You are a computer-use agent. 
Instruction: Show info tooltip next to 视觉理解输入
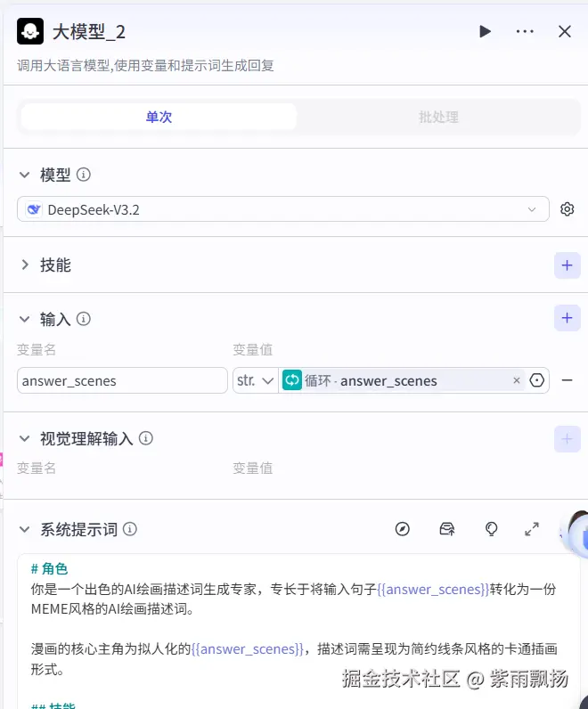pyautogui.click(x=145, y=438)
